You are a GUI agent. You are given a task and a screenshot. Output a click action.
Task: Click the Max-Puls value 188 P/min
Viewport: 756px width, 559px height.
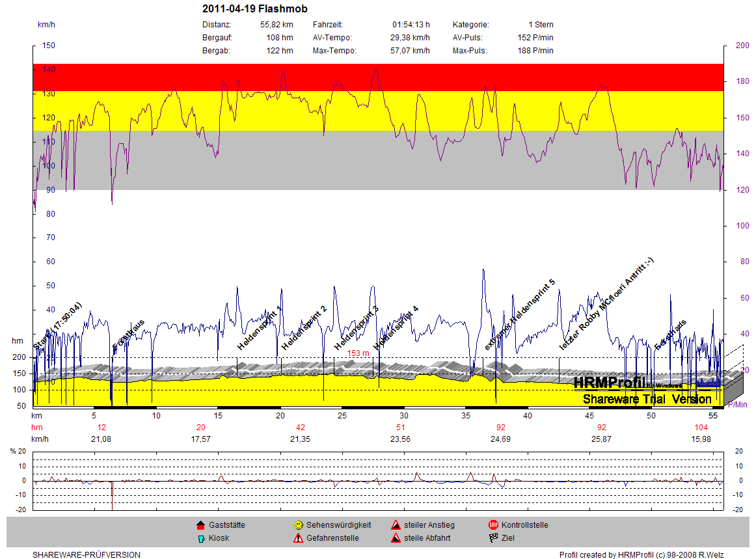(x=535, y=51)
